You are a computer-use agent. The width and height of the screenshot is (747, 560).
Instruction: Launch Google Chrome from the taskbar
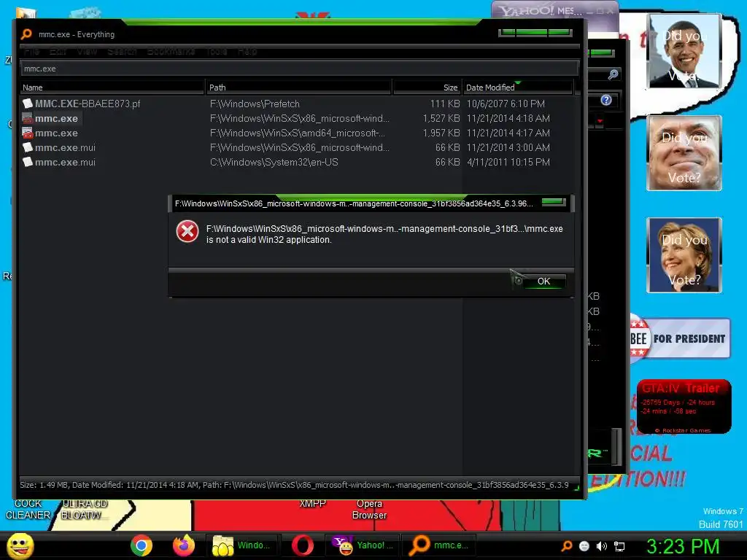pos(142,545)
